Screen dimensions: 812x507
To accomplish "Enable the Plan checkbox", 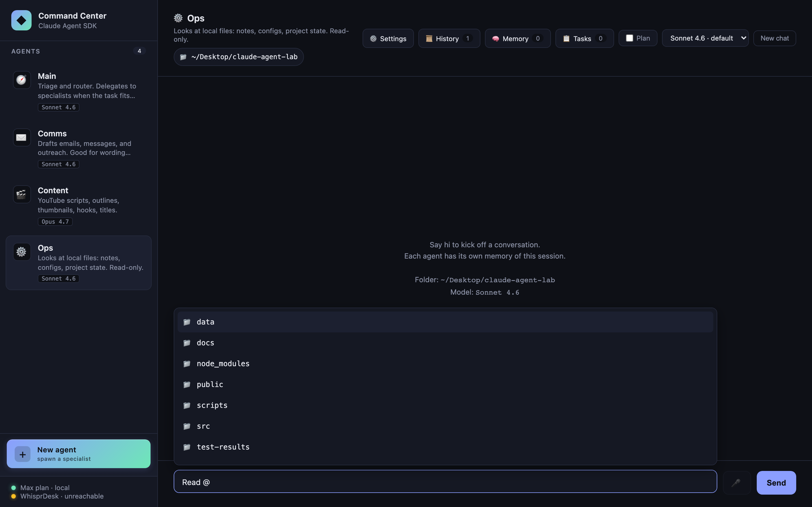I will (x=630, y=38).
